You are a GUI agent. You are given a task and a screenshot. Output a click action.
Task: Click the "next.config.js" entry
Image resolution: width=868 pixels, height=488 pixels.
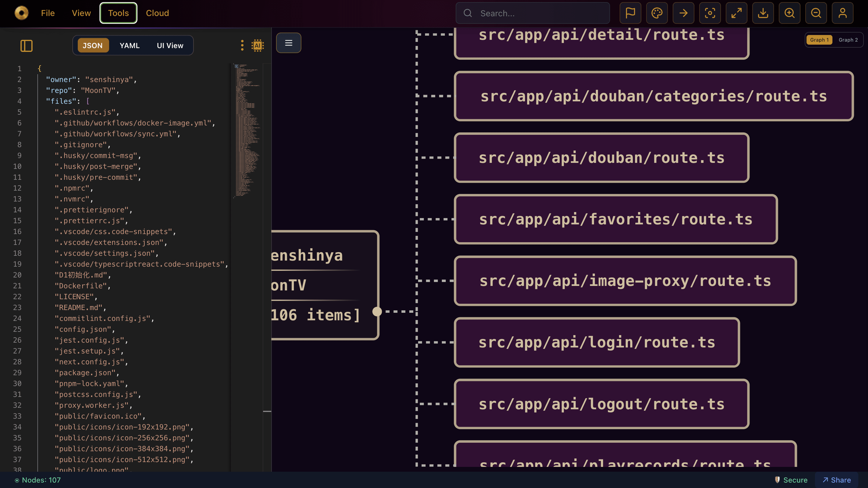91,362
